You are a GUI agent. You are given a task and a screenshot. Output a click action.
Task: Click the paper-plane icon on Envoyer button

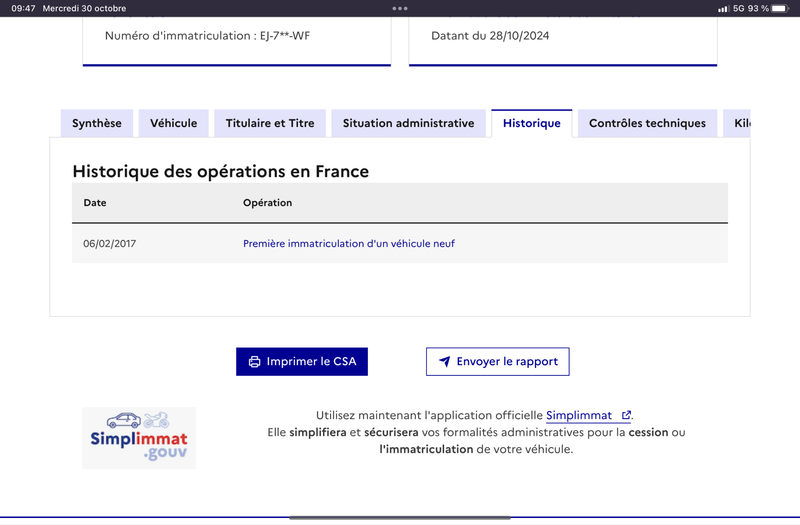[x=445, y=362]
